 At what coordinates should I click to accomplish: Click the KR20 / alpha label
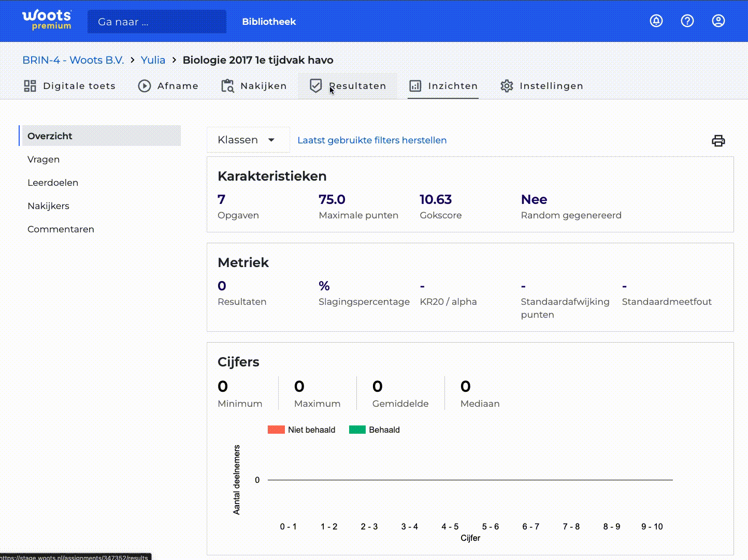[x=448, y=302]
